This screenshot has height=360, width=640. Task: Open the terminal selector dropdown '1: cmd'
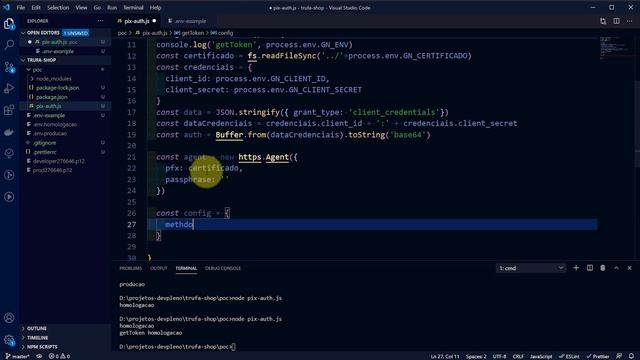coord(531,268)
